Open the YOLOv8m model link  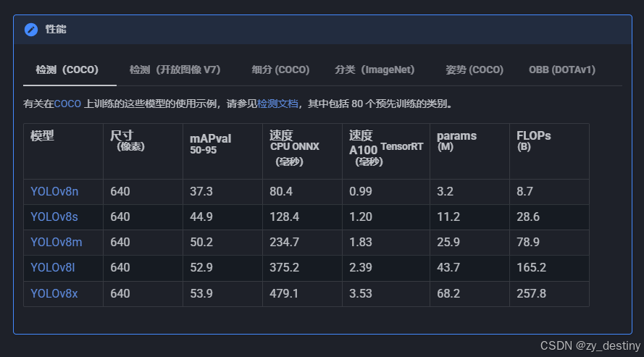click(57, 243)
